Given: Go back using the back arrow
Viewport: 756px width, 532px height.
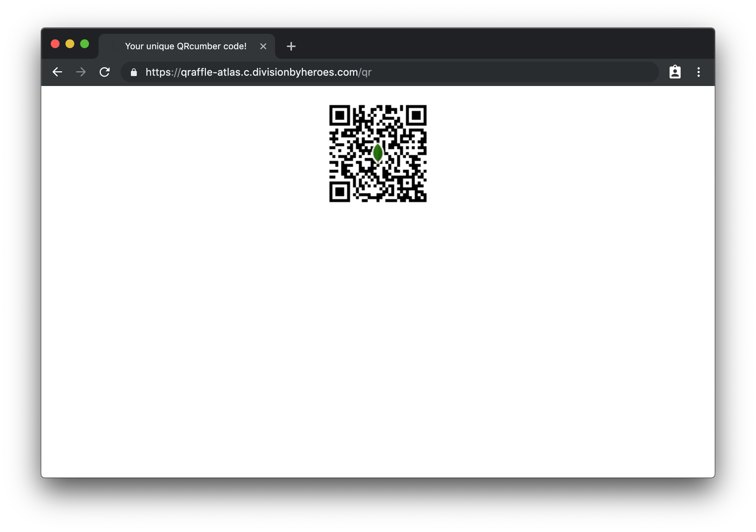Looking at the screenshot, I should tap(57, 72).
